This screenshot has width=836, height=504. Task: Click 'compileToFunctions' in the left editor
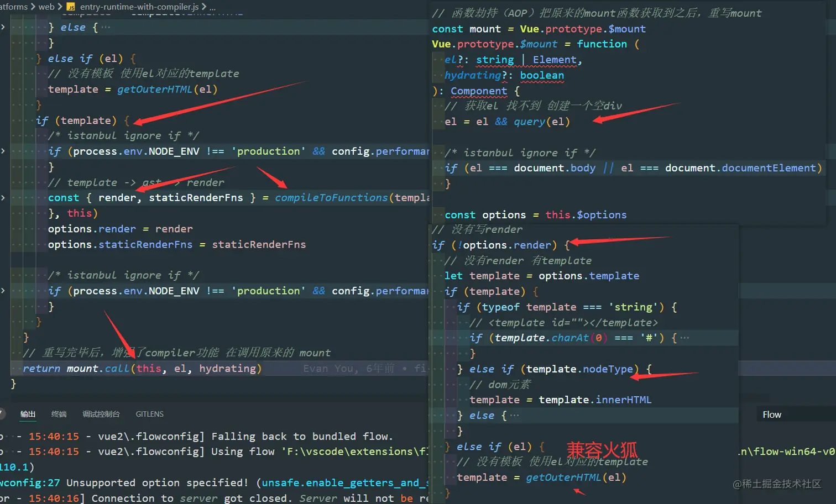coord(331,197)
